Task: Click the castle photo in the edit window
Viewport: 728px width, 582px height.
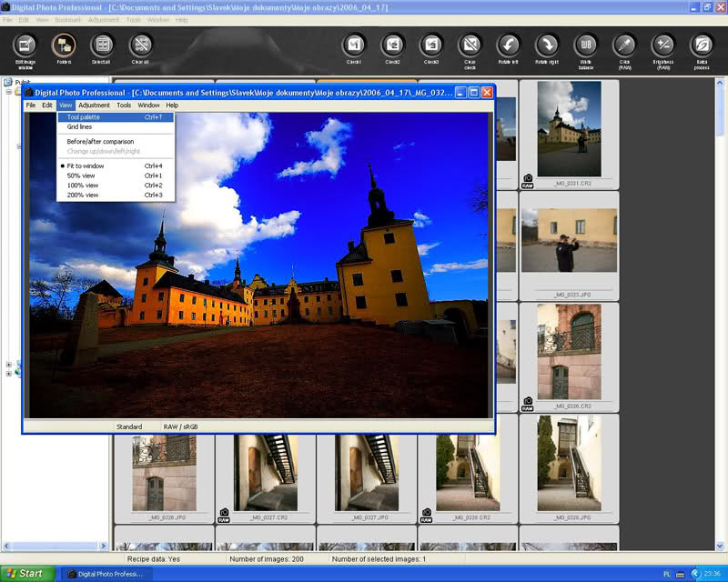Action: click(259, 265)
